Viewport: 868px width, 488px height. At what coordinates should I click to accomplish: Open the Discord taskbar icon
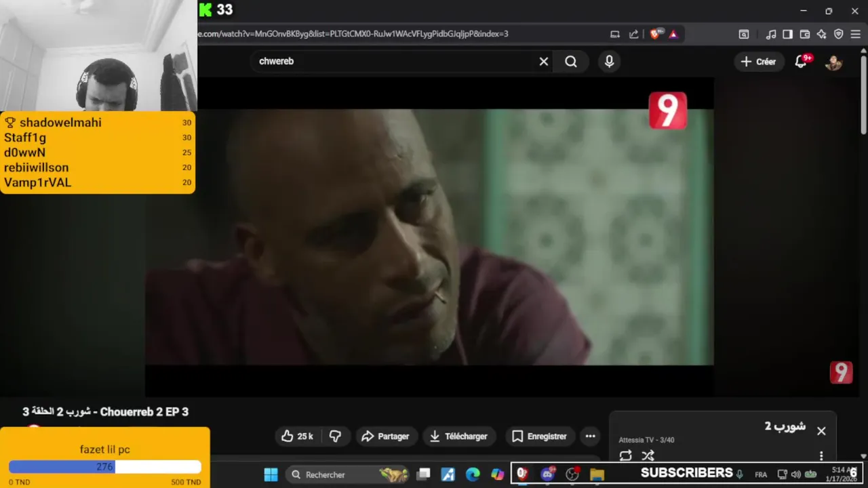click(x=547, y=474)
